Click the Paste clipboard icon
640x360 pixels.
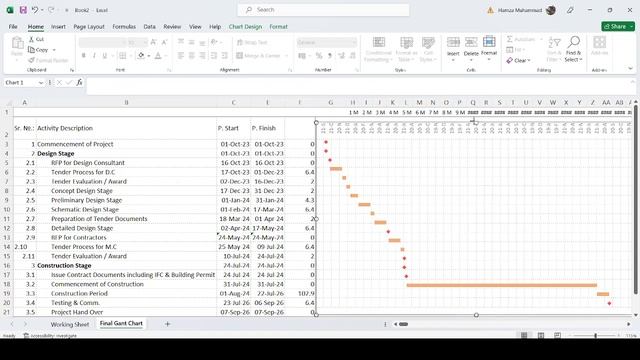coord(17,43)
